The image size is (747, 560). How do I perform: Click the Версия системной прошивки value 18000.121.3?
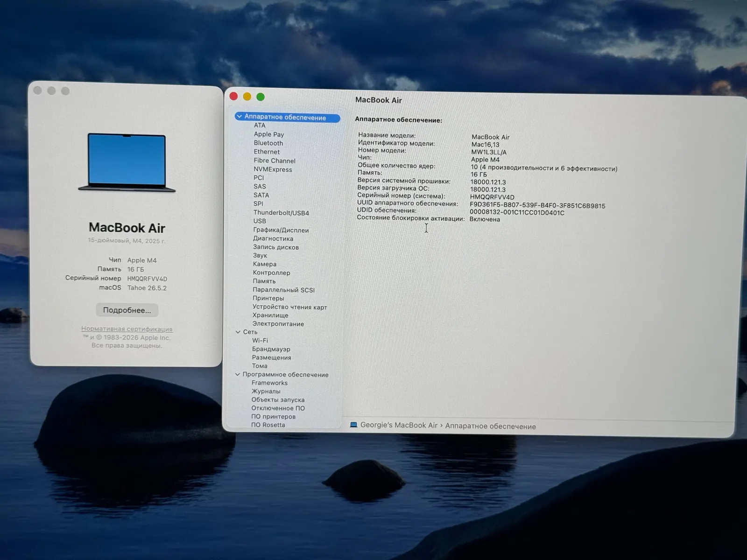point(488,182)
